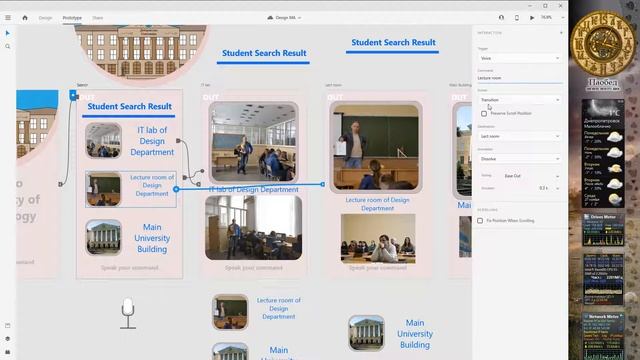The image size is (640, 360).
Task: Open the Duration dropdown showing 0.3 s
Action: pyautogui.click(x=548, y=188)
